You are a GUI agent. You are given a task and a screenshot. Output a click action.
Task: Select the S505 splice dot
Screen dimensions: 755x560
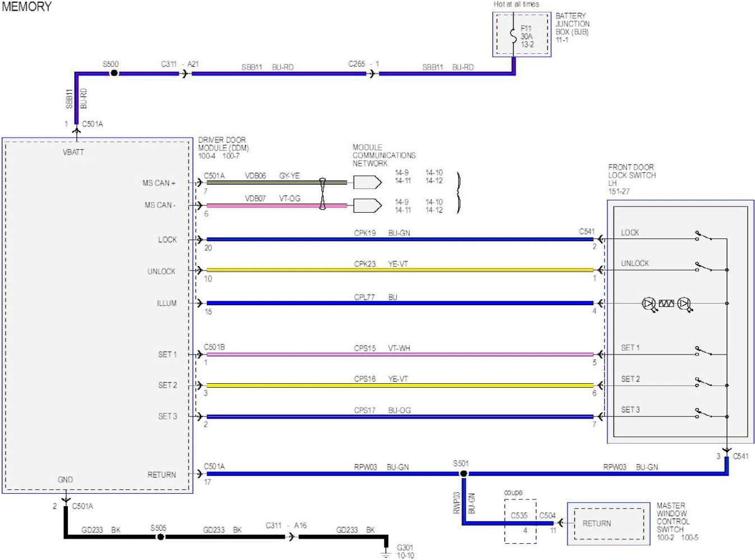[160, 537]
